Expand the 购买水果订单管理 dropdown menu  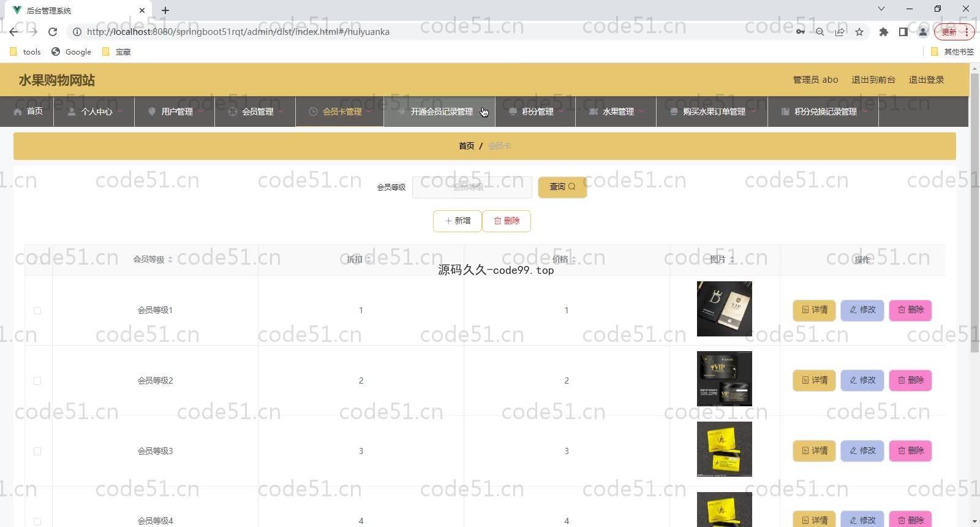pyautogui.click(x=753, y=112)
